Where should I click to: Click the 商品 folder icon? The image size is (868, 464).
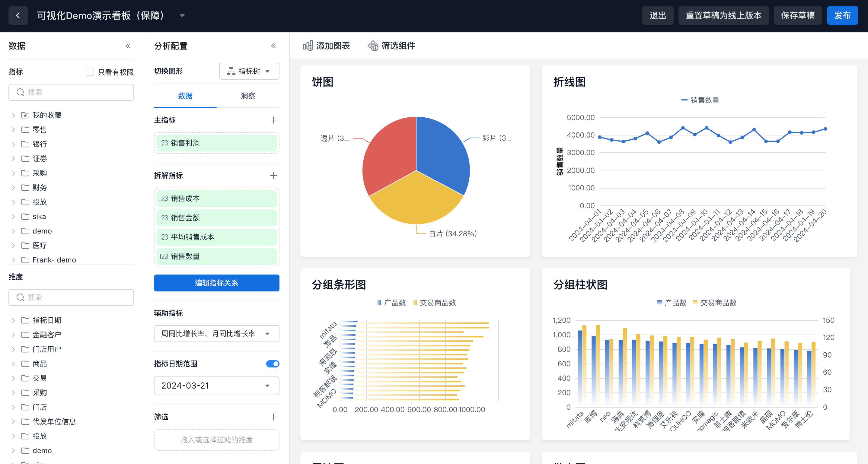click(25, 364)
